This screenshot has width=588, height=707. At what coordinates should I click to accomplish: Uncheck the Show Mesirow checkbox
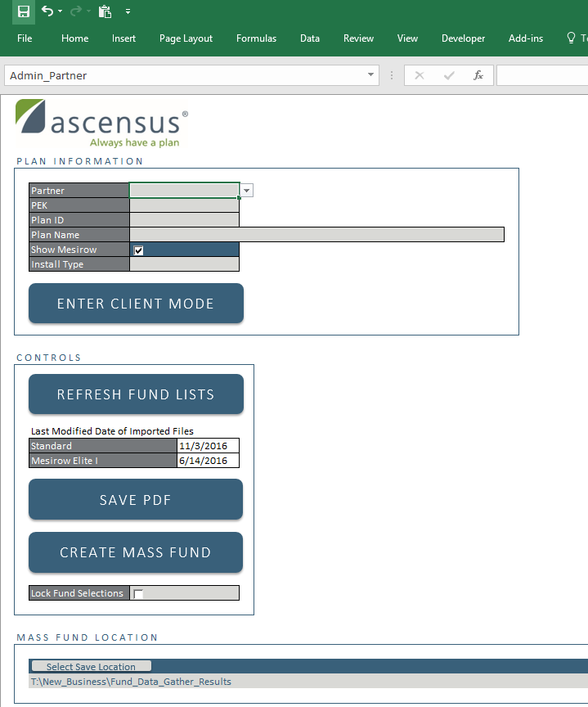pyautogui.click(x=138, y=250)
